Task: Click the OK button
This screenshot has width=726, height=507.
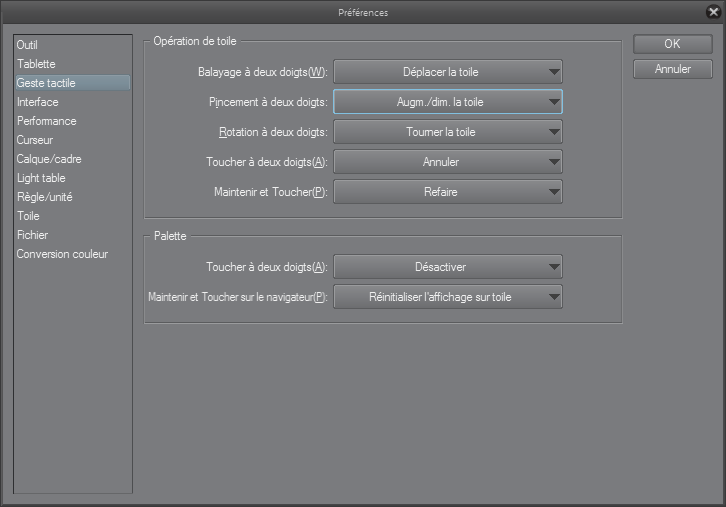Action: 672,44
